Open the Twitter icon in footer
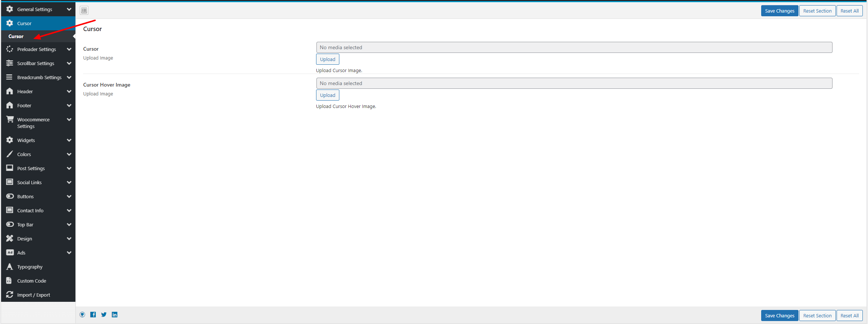The width and height of the screenshot is (868, 324). 104,315
